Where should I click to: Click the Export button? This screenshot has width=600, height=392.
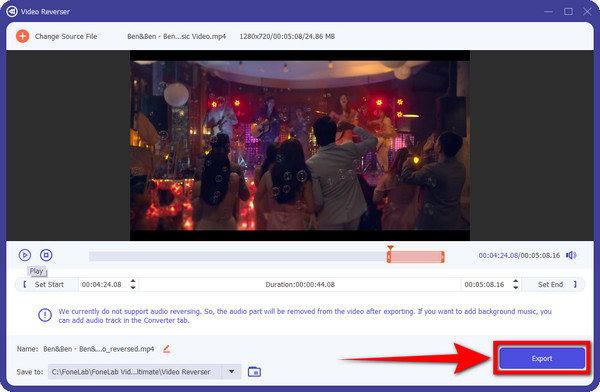pos(542,359)
